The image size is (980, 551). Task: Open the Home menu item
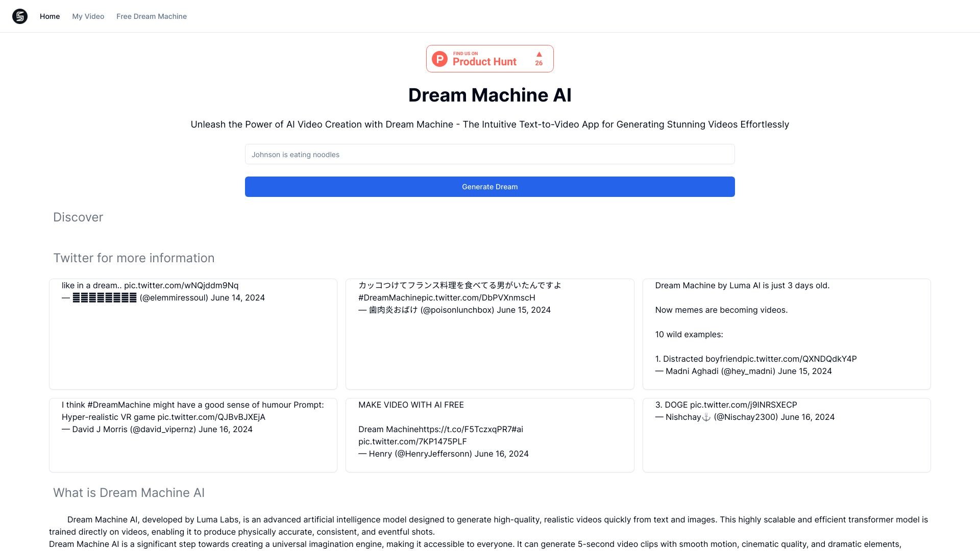[50, 16]
